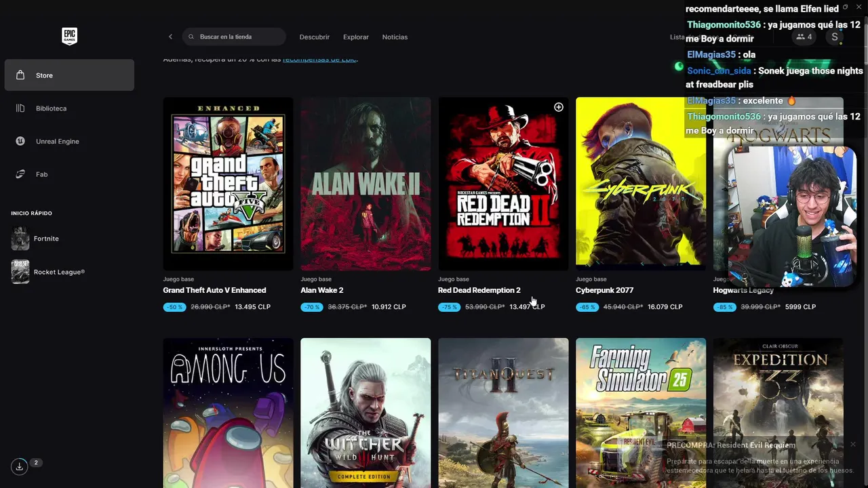Switch to the Descubrir tab

(315, 37)
